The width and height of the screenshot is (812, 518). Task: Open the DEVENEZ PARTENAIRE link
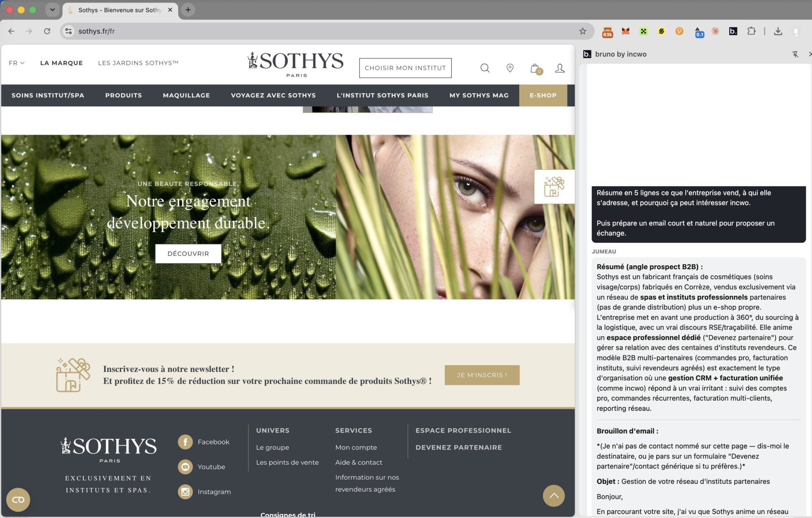point(458,447)
